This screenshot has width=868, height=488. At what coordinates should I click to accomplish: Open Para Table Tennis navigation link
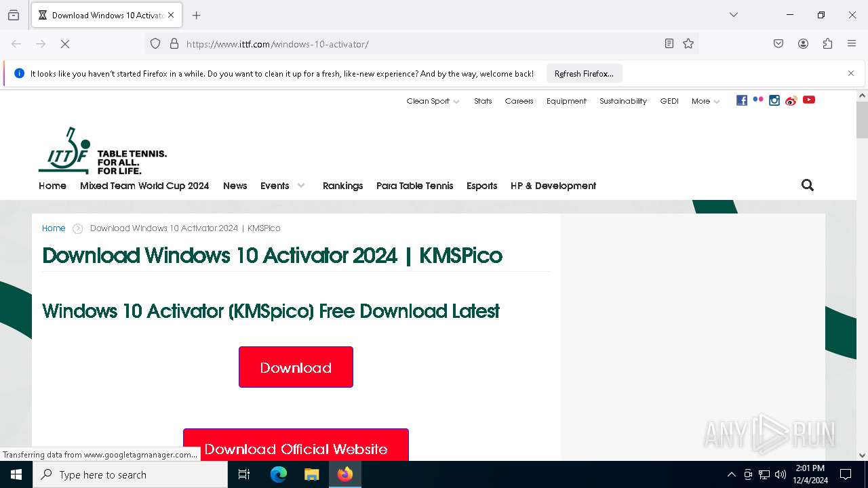[414, 186]
